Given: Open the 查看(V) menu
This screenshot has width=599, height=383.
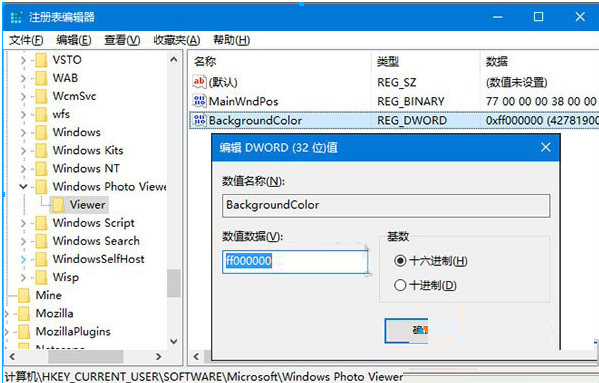Looking at the screenshot, I should pyautogui.click(x=122, y=40).
